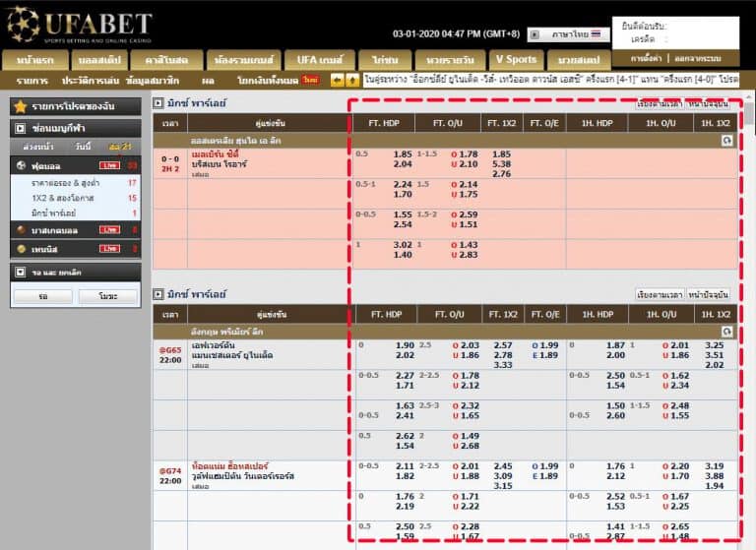Screen dimensions: 756x550
Task: Open the หวยรายวัน daily lottery tab
Action: tap(450, 60)
